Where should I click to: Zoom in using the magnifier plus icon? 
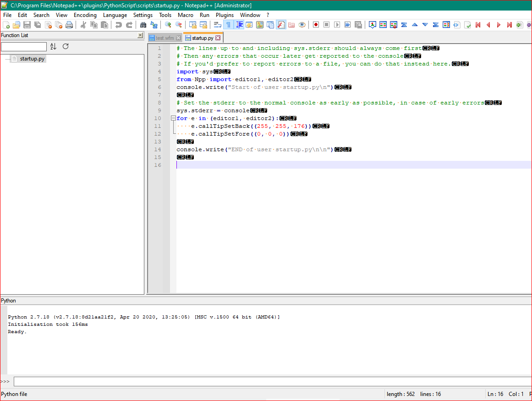[168, 25]
